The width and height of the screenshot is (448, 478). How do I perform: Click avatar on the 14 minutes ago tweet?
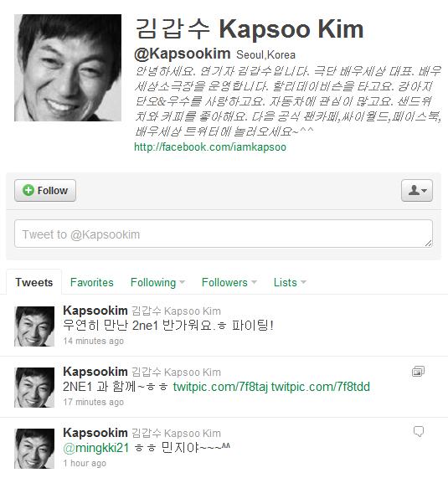point(34,326)
